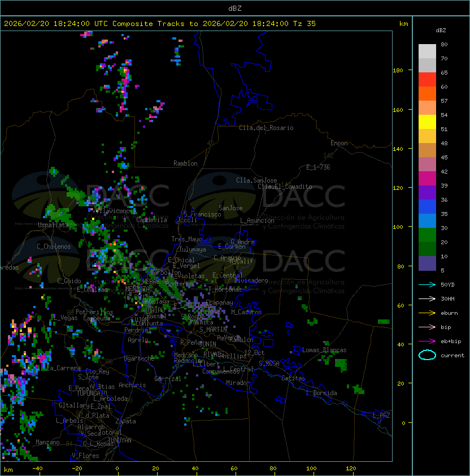Screen dimensions: 470x476
Task: Pick the bright yellow 54 dBZ swatch
Action: pyautogui.click(x=427, y=122)
